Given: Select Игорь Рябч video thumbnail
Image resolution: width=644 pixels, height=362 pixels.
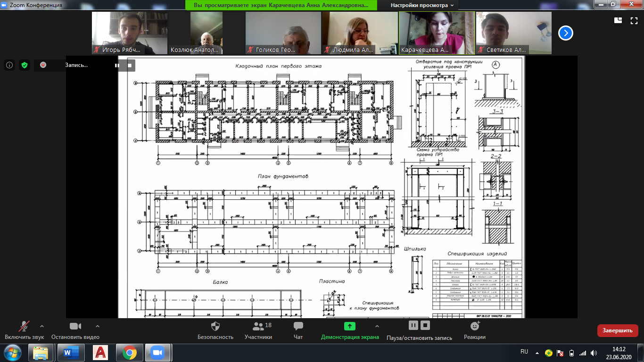Looking at the screenshot, I should point(129,33).
